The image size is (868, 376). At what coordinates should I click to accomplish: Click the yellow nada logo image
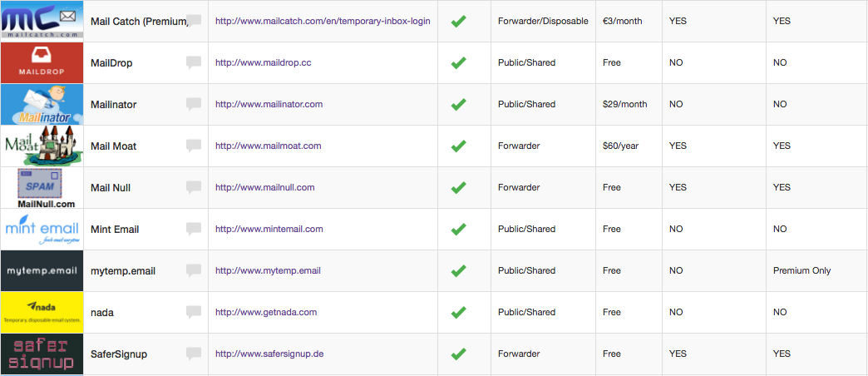[x=42, y=312]
